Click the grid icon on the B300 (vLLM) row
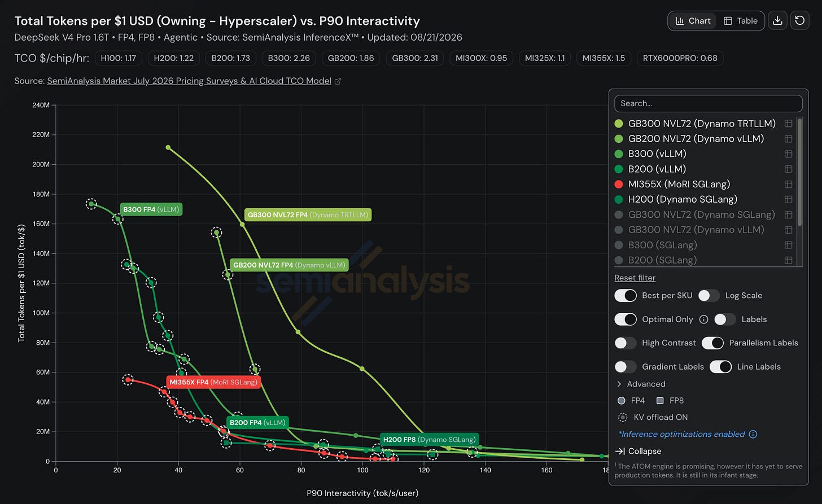 tap(789, 154)
